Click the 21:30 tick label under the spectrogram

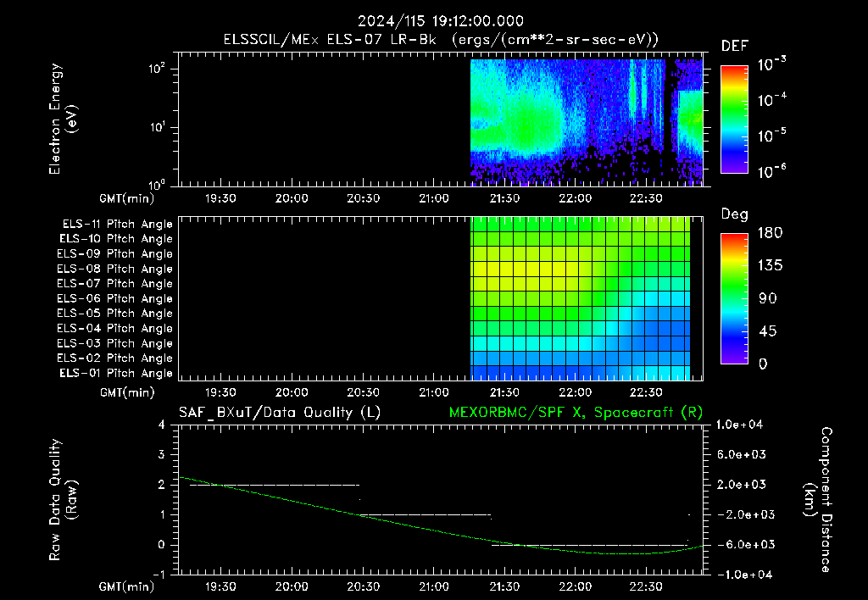click(x=504, y=198)
